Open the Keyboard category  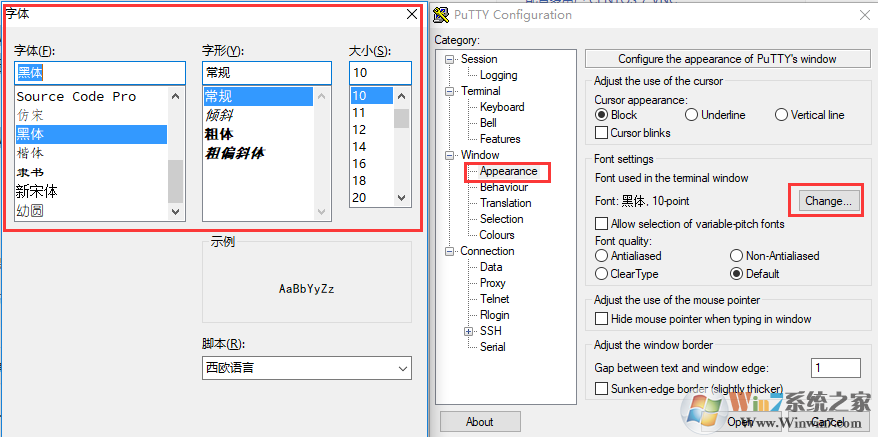pyautogui.click(x=502, y=107)
